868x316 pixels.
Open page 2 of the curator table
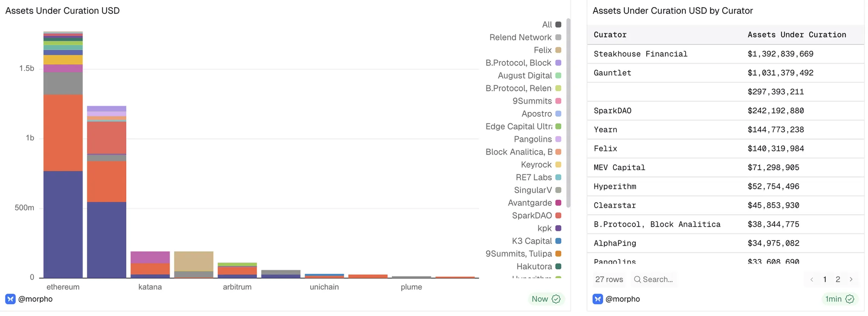(838, 280)
